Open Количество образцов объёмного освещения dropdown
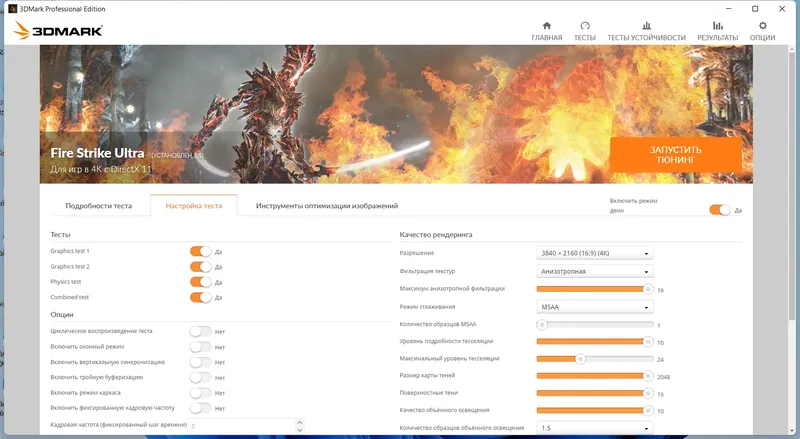 (x=594, y=428)
